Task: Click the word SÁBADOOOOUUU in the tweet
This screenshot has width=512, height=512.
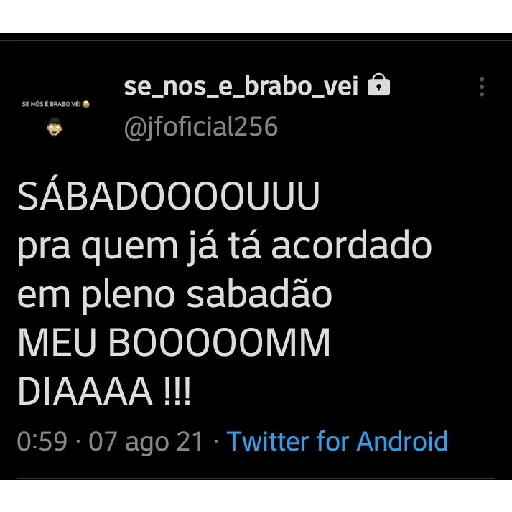Action: pos(169,196)
